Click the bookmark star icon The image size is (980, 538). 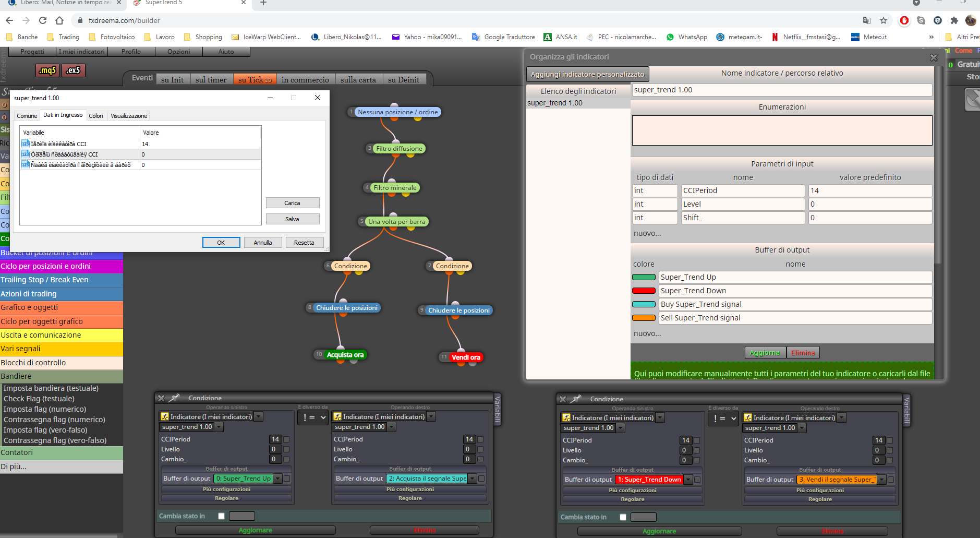pos(884,20)
